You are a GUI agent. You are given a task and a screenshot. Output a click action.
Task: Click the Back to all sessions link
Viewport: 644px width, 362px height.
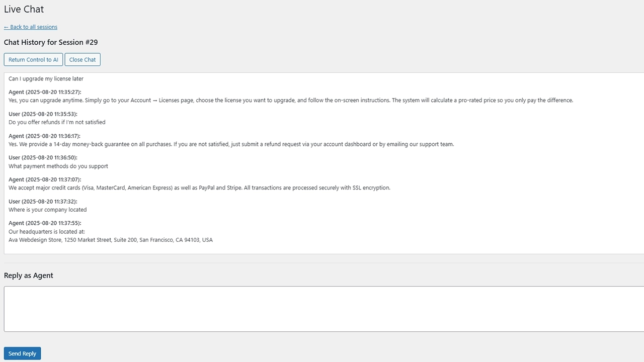point(31,27)
